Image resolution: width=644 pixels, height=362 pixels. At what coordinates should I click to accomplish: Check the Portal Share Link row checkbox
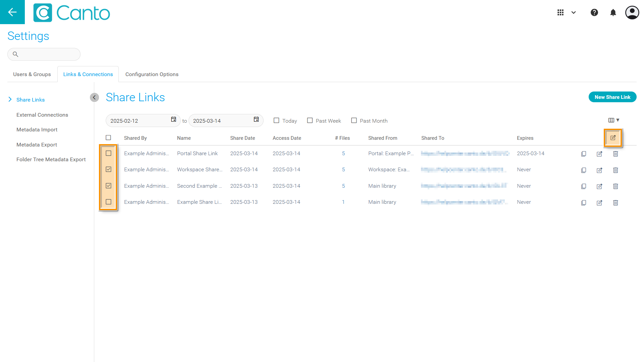108,153
